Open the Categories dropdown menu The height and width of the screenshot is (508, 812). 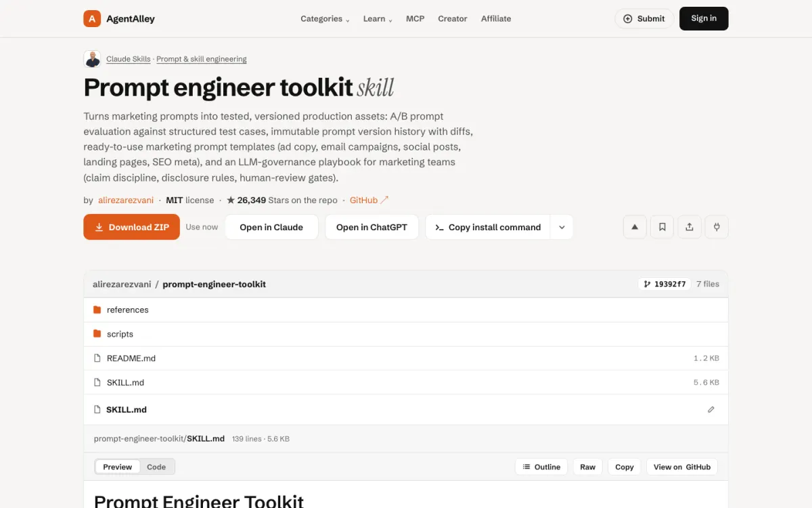pos(325,19)
